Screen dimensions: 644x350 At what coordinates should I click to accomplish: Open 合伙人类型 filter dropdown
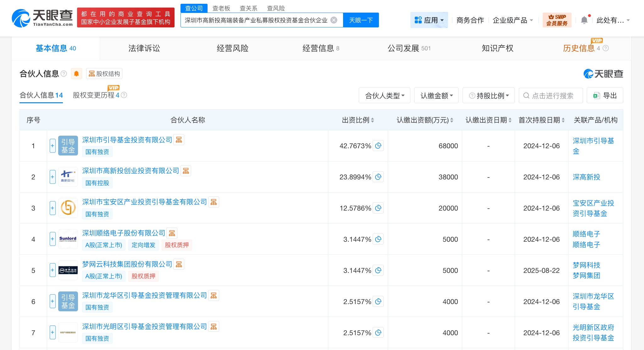pos(384,95)
